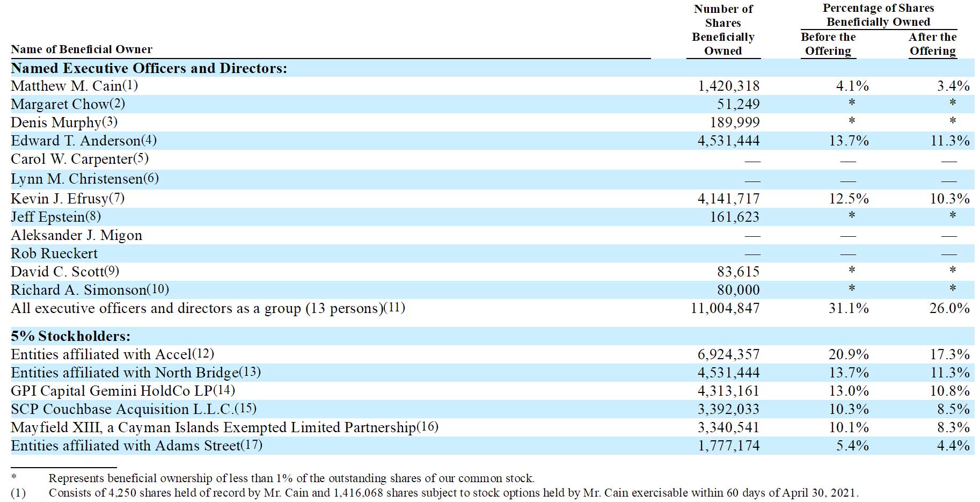Click the 31.1% percentage

(849, 308)
